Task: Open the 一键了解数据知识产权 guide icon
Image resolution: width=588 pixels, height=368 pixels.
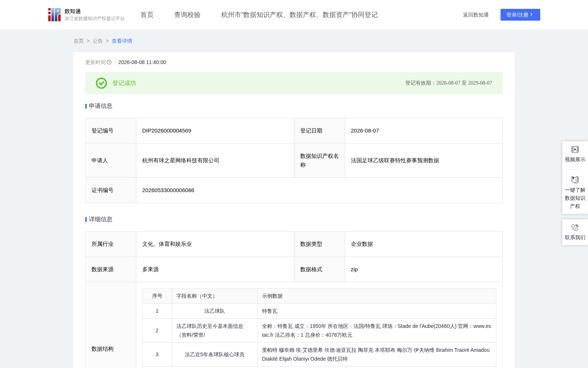Action: (575, 180)
